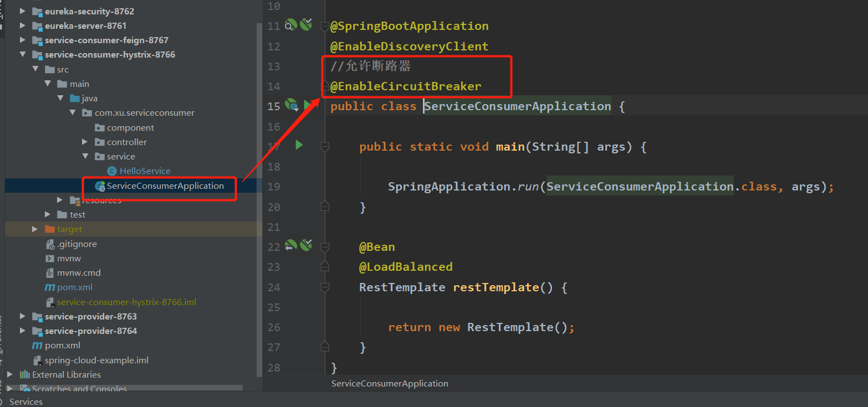Fold the main method at line 17
This screenshot has height=407, width=868.
325,146
